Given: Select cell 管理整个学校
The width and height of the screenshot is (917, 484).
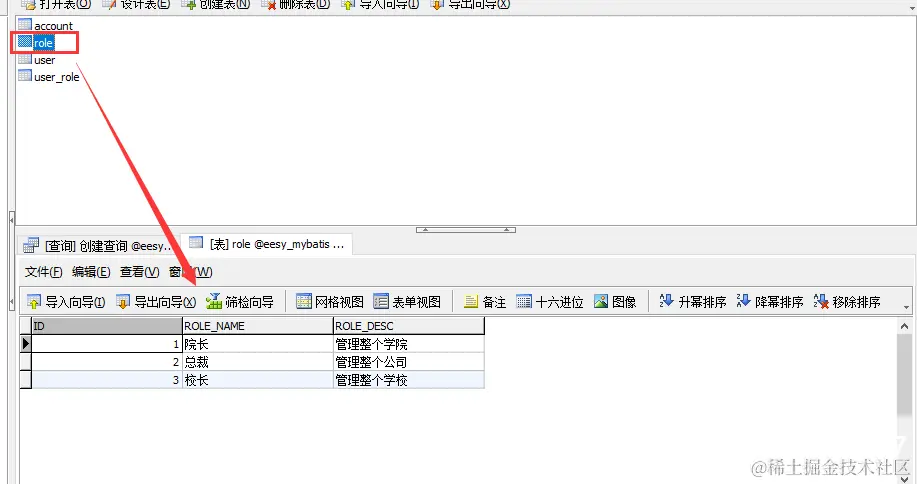Looking at the screenshot, I should coord(408,380).
